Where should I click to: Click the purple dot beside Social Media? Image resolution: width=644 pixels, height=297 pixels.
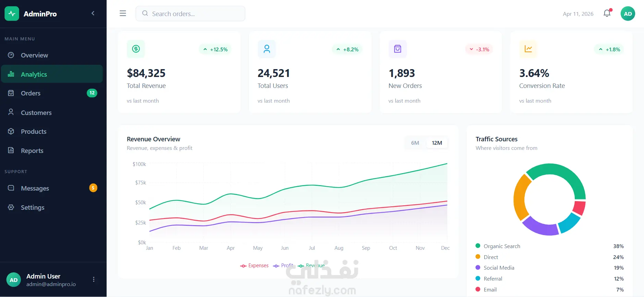(x=478, y=267)
